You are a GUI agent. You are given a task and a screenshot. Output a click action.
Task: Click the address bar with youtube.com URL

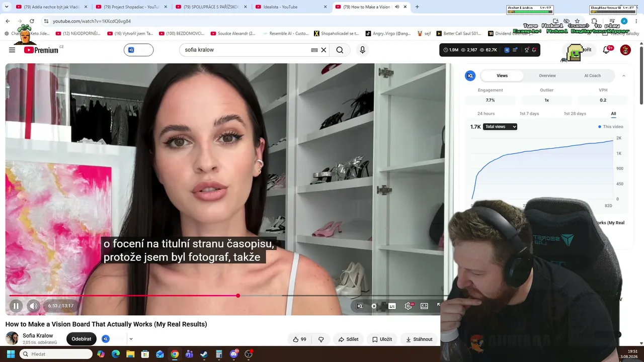92,21
